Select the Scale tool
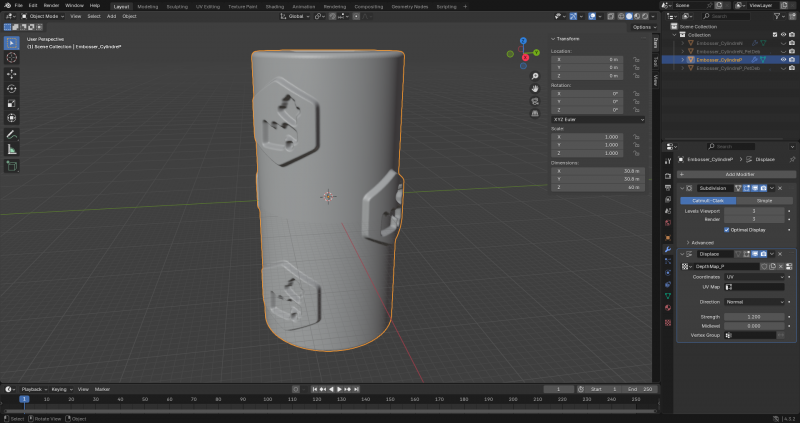The image size is (800, 423). click(x=12, y=103)
